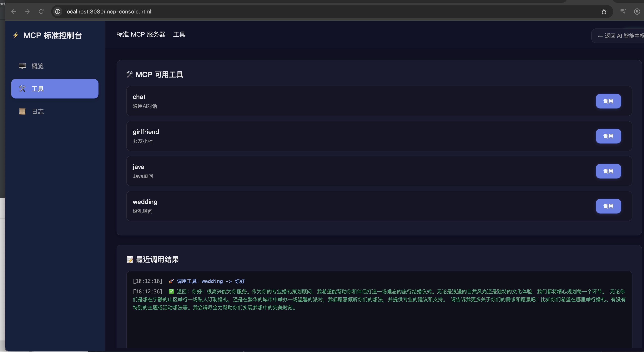The image size is (644, 352).
Task: Reload the page with refresh icon
Action: point(41,12)
